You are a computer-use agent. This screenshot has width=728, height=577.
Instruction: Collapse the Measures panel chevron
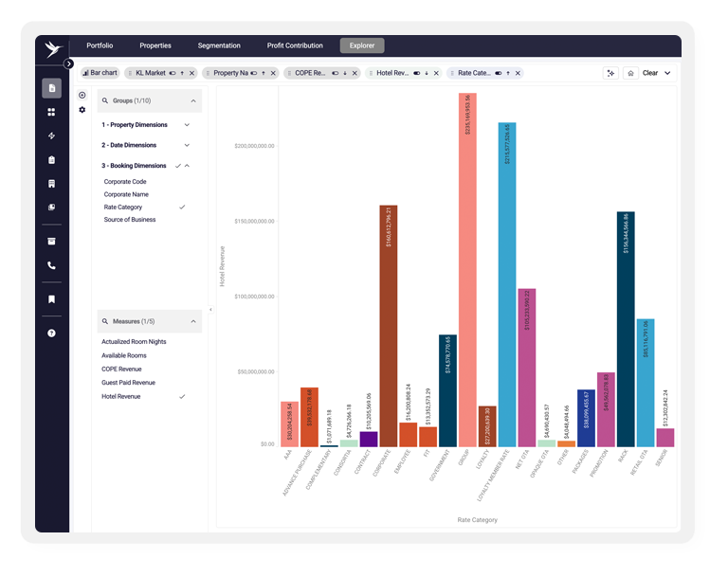coord(193,321)
